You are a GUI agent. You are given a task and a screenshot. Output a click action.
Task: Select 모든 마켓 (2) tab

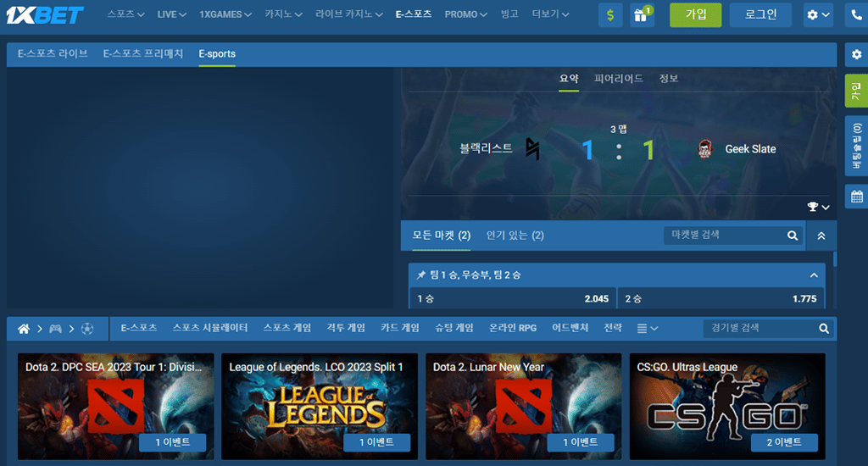coord(441,236)
